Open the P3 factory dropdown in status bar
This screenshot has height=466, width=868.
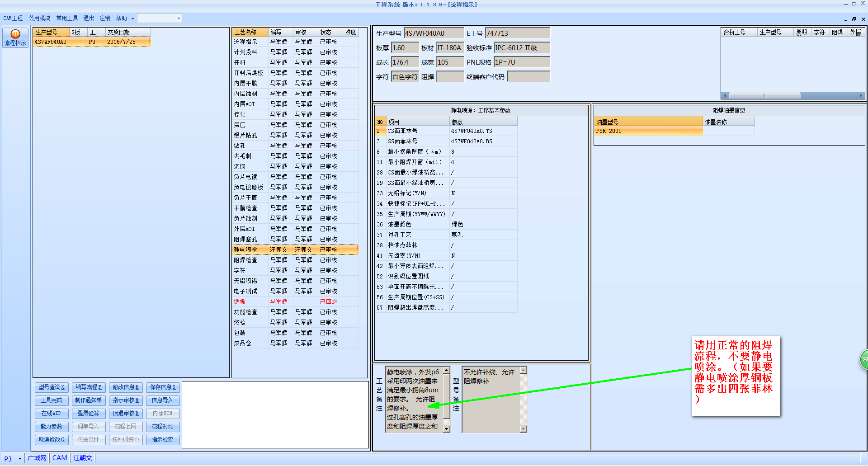(20, 459)
